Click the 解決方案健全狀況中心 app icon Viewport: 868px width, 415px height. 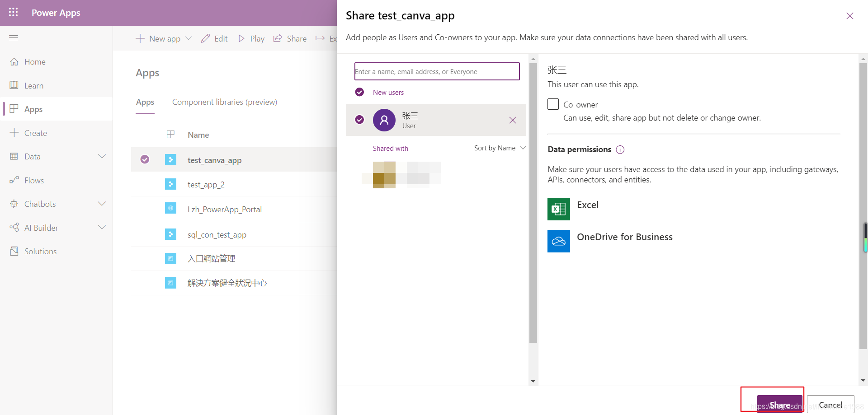click(170, 283)
